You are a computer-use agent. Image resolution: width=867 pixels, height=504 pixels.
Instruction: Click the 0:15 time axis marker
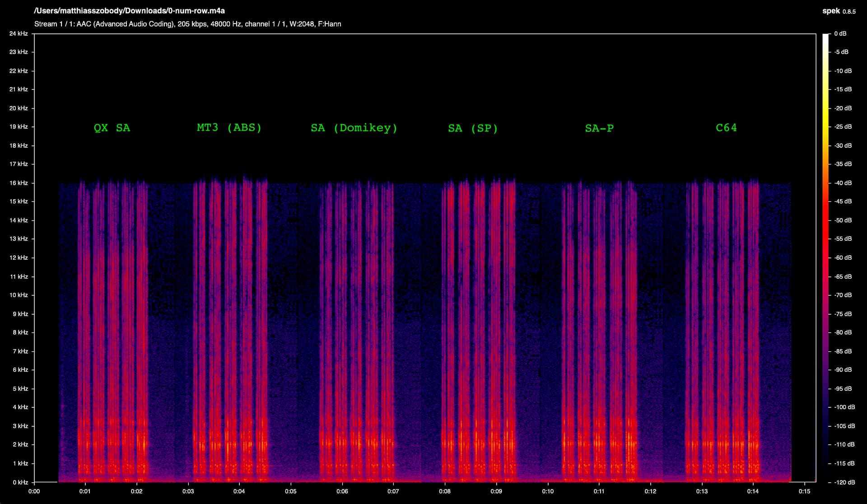pos(804,491)
